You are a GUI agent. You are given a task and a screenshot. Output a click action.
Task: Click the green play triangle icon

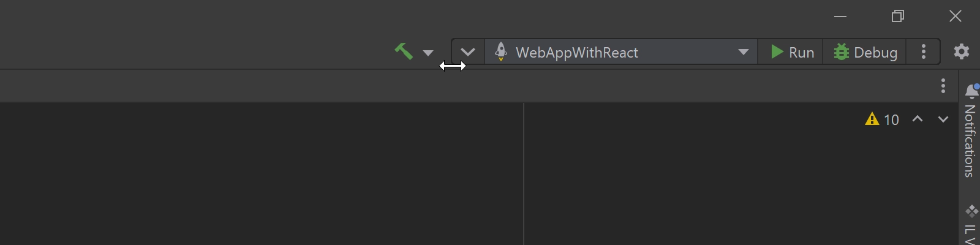[777, 51]
